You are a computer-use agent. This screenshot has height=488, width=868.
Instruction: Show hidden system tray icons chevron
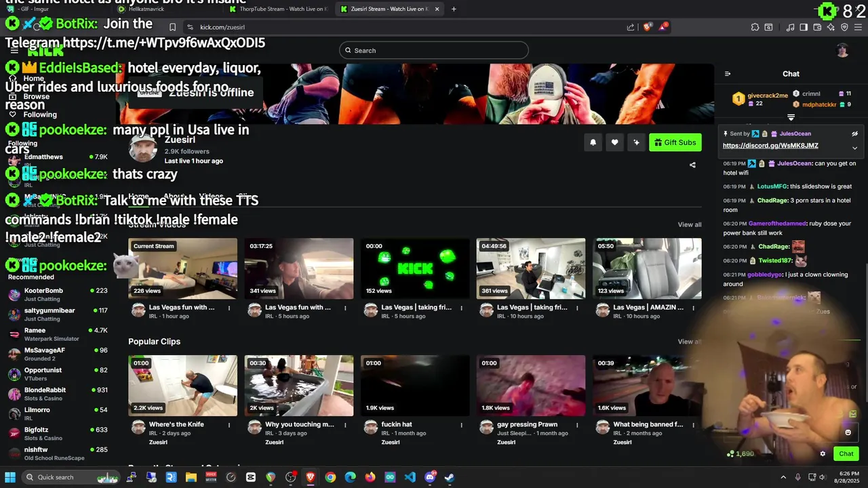(x=783, y=477)
